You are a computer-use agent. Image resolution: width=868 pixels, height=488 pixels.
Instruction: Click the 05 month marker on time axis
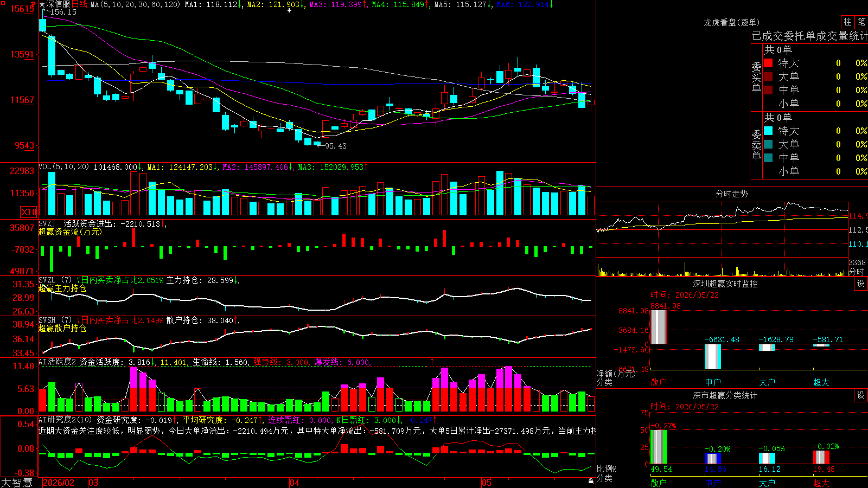pos(487,483)
